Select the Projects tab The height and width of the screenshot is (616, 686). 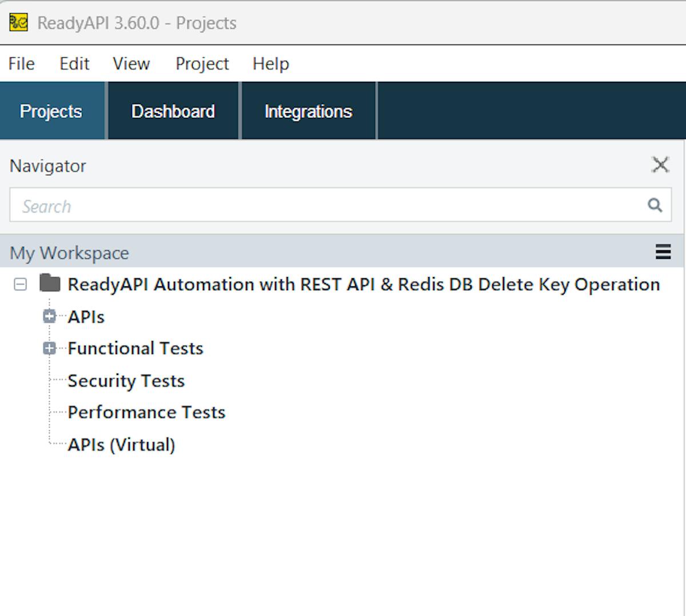coord(51,111)
